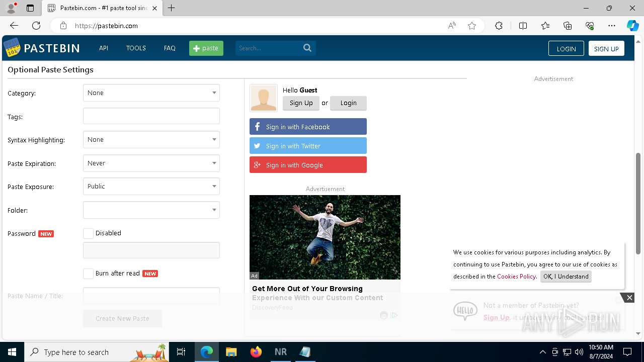This screenshot has width=644, height=362.
Task: Open File Explorer from the taskbar
Action: coord(231,352)
